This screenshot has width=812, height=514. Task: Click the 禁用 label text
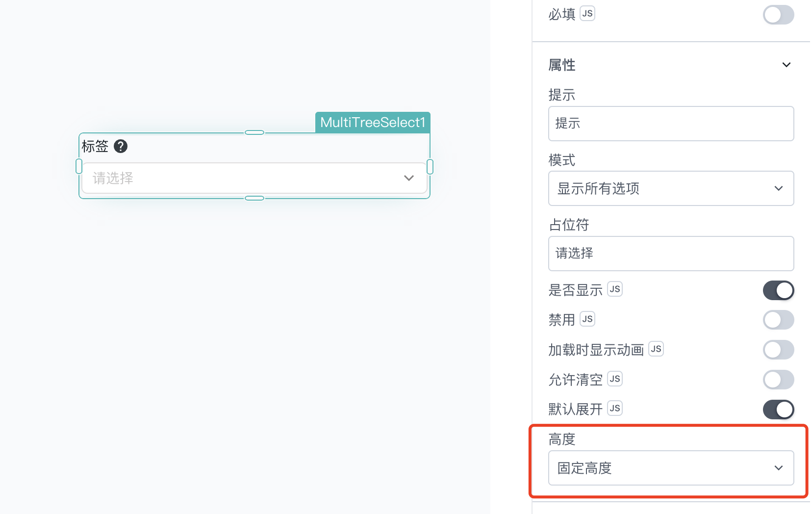point(562,320)
